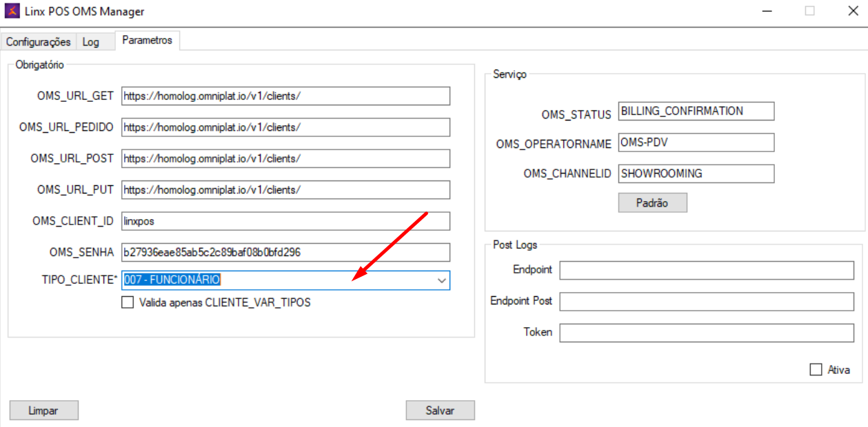Open the TIPO_CLIENTE dropdown arrow

pos(441,280)
